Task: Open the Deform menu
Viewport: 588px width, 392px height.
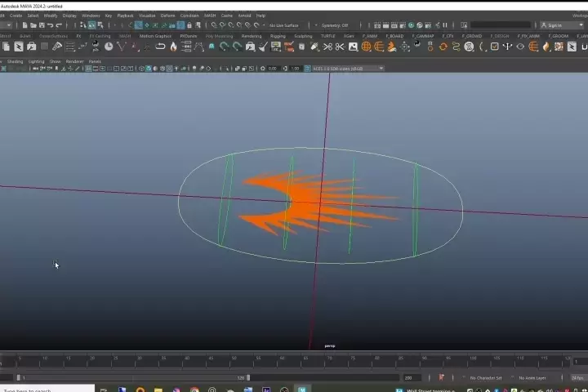Action: 167,16
